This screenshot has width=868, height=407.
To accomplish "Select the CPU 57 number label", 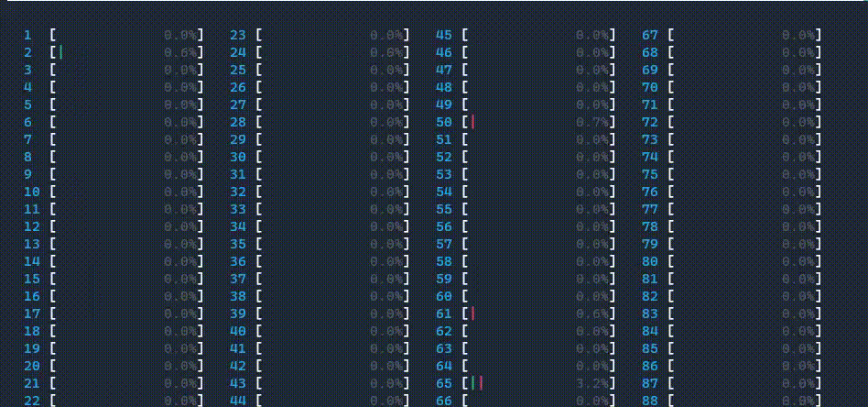I will tap(443, 244).
